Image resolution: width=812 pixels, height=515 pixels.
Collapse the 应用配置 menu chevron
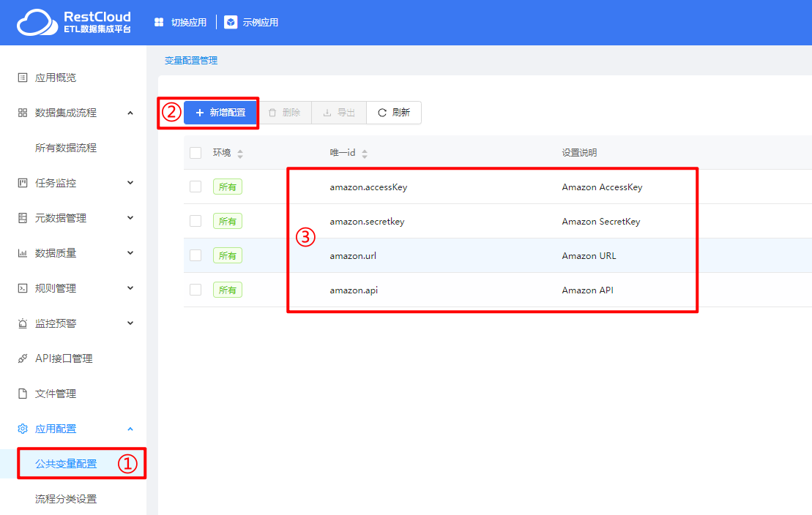click(x=130, y=429)
